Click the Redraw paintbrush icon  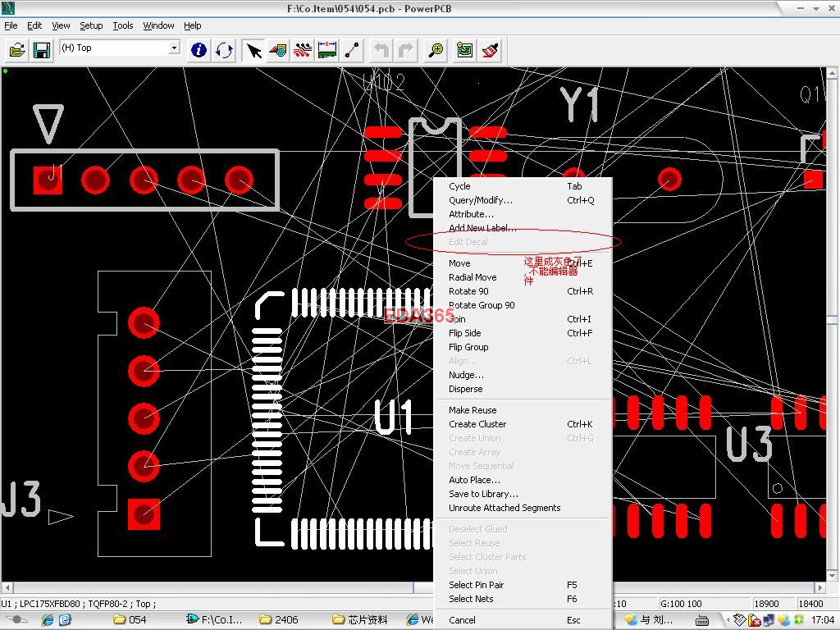(x=490, y=50)
